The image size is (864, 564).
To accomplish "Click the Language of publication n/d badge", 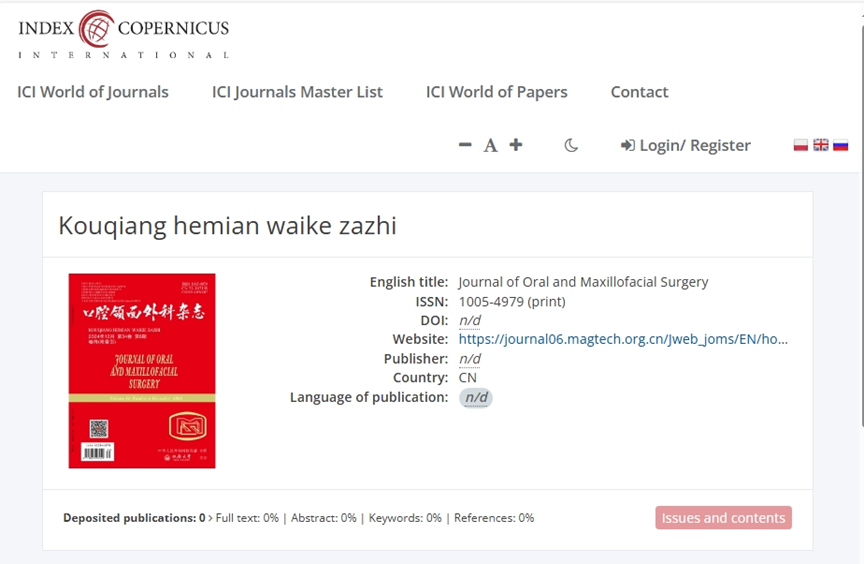I will 476,398.
